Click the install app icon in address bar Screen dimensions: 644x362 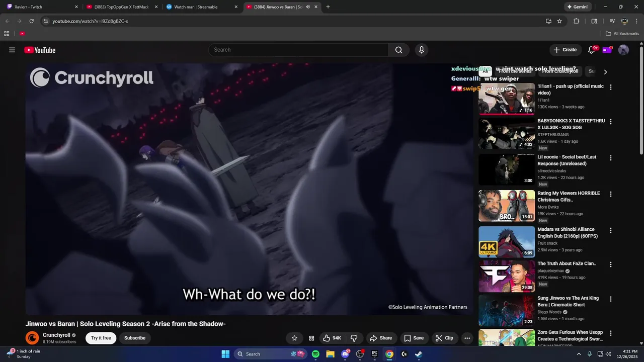548,21
